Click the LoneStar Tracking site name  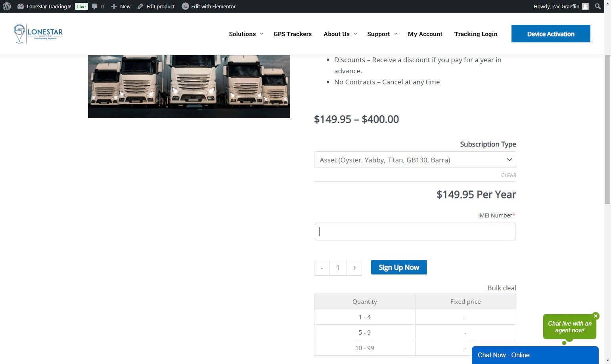coord(49,6)
